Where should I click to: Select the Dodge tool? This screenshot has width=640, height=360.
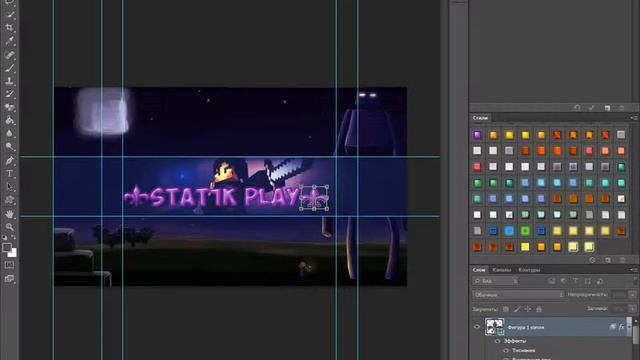10,147
